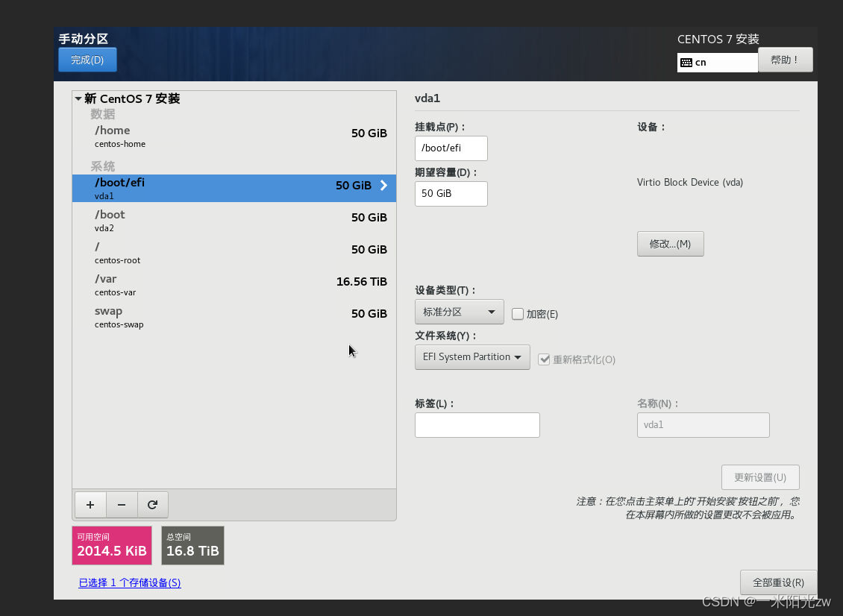Click the 修改...(M) modify button
Screen dimensions: 843x616
coord(670,243)
